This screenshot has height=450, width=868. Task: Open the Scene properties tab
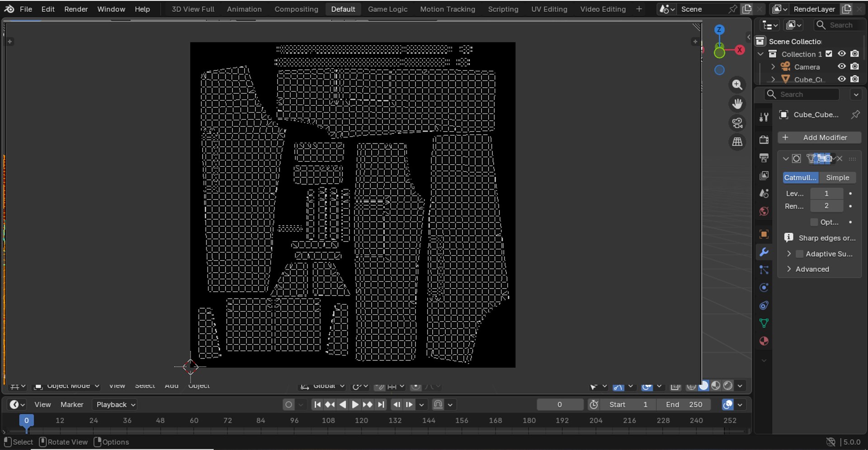(x=764, y=194)
